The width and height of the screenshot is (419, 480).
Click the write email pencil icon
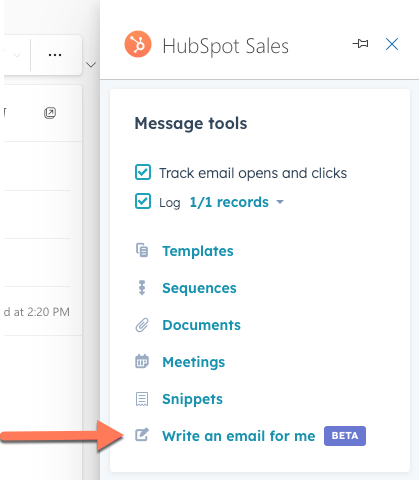(142, 435)
